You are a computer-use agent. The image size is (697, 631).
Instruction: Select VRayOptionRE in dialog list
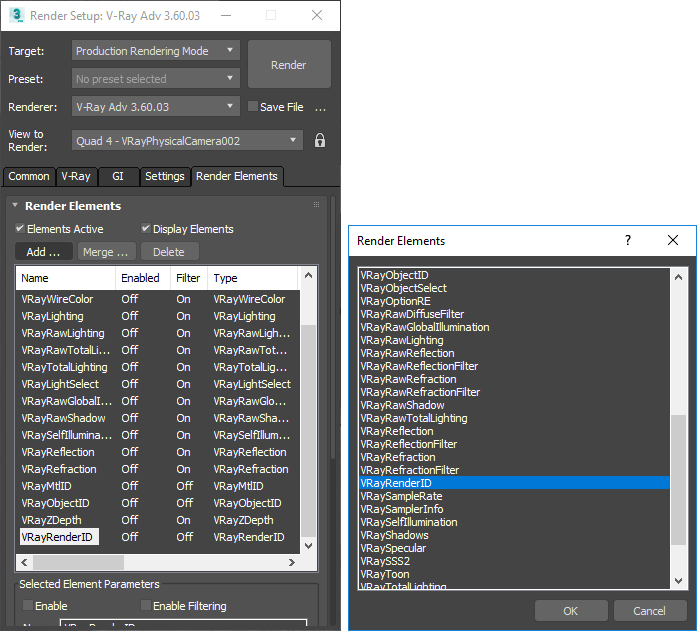[x=514, y=301]
